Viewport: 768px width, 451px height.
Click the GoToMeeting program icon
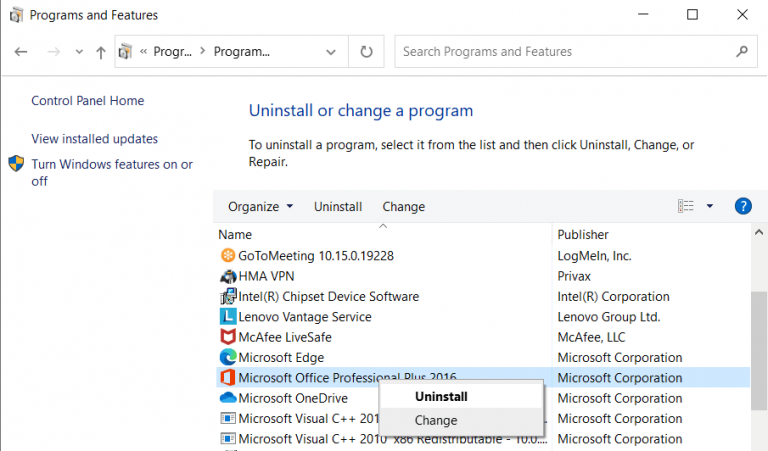coord(227,255)
